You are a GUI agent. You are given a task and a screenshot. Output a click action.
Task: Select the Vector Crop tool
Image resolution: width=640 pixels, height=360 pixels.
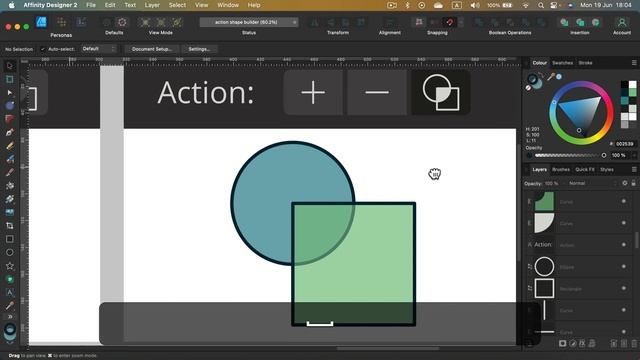[x=9, y=226]
